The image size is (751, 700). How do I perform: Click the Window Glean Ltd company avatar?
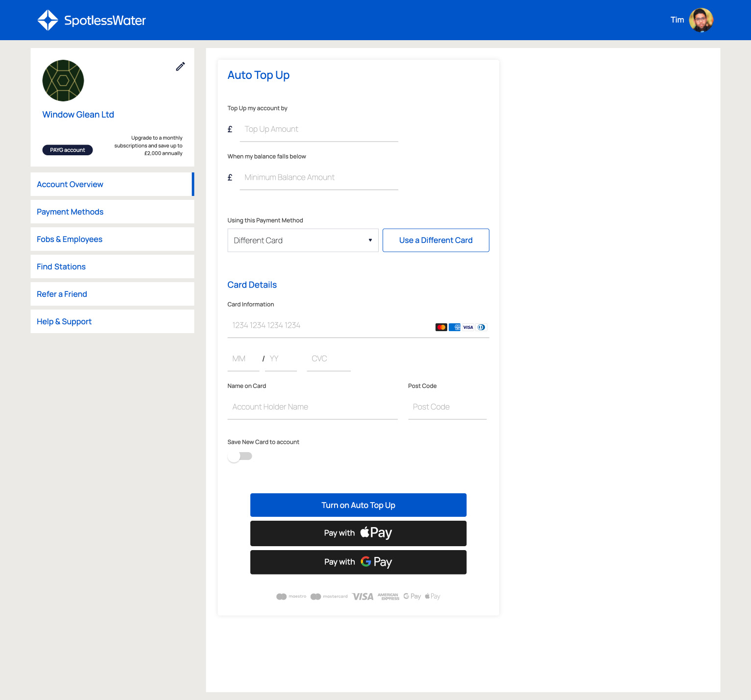[x=63, y=81]
